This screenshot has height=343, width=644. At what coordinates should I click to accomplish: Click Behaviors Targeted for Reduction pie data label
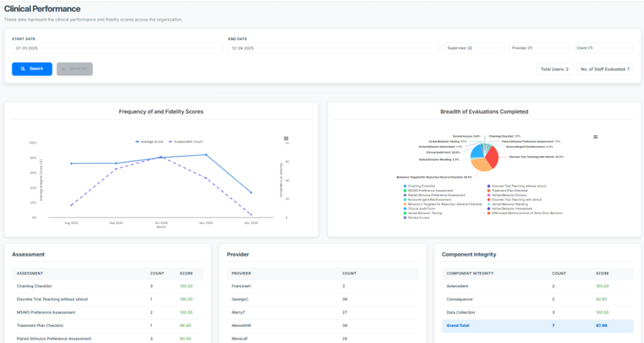434,177
